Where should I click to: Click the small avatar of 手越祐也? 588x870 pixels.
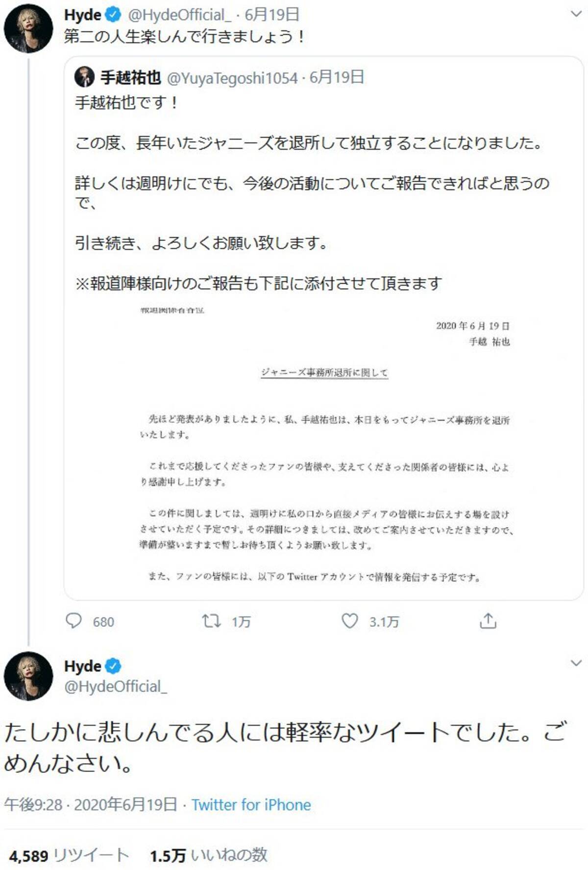(x=84, y=77)
